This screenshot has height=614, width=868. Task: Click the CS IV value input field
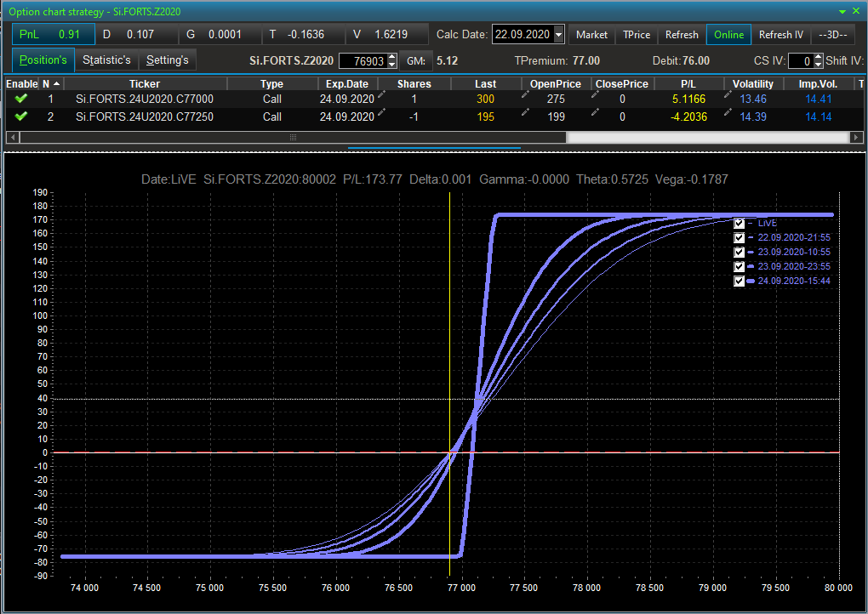(800, 61)
